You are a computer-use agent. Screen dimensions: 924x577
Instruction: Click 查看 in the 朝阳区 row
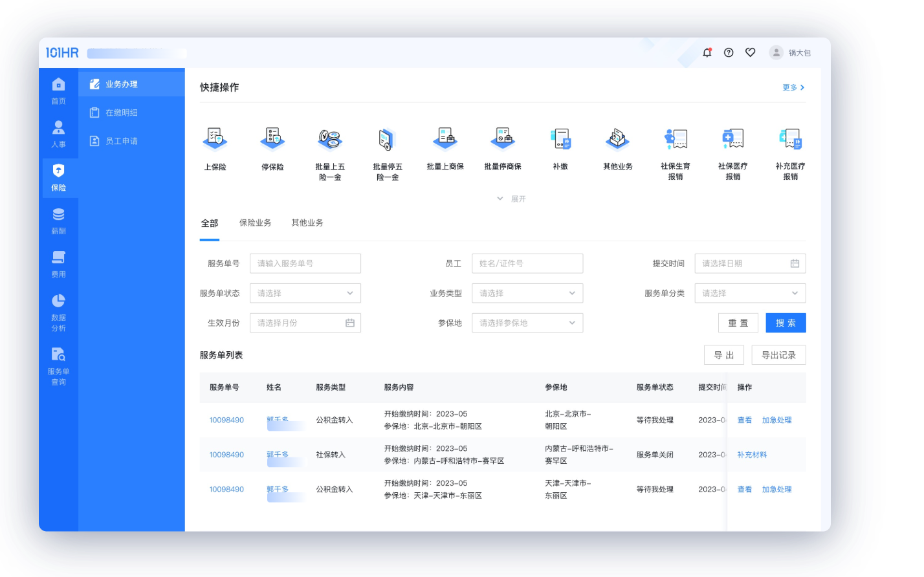pyautogui.click(x=745, y=420)
